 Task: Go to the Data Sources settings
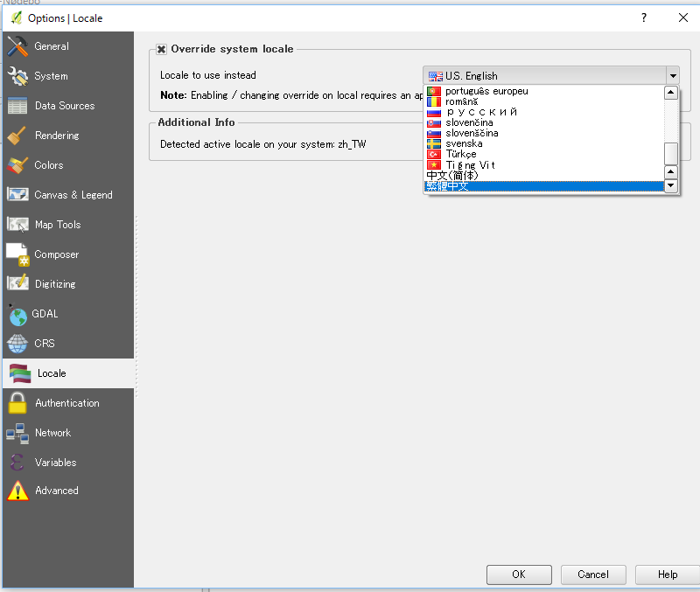tap(68, 106)
